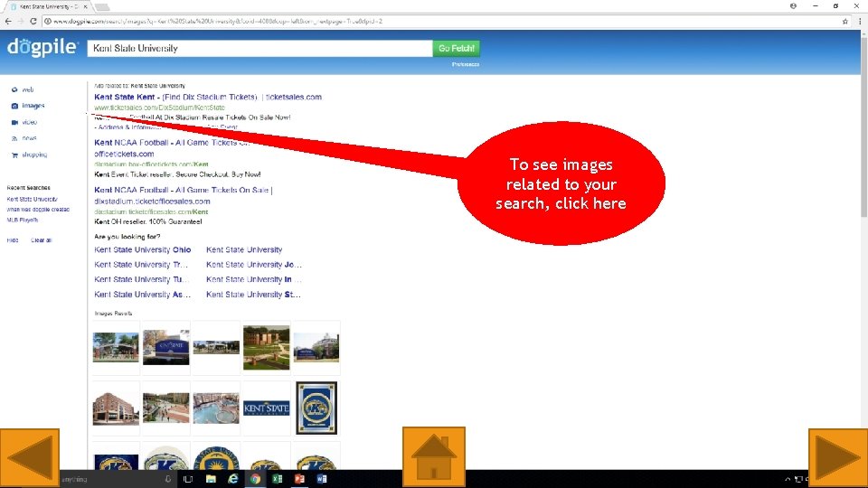The height and width of the screenshot is (488, 868).
Task: Click the Go Fetch! search button
Action: pyautogui.click(x=456, y=48)
